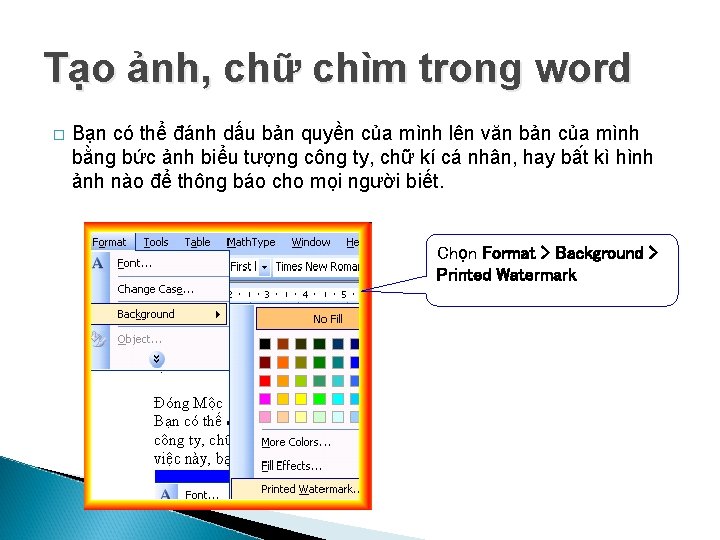Open Fill Effects... option
Image resolution: width=720 pixels, height=540 pixels.
(292, 466)
